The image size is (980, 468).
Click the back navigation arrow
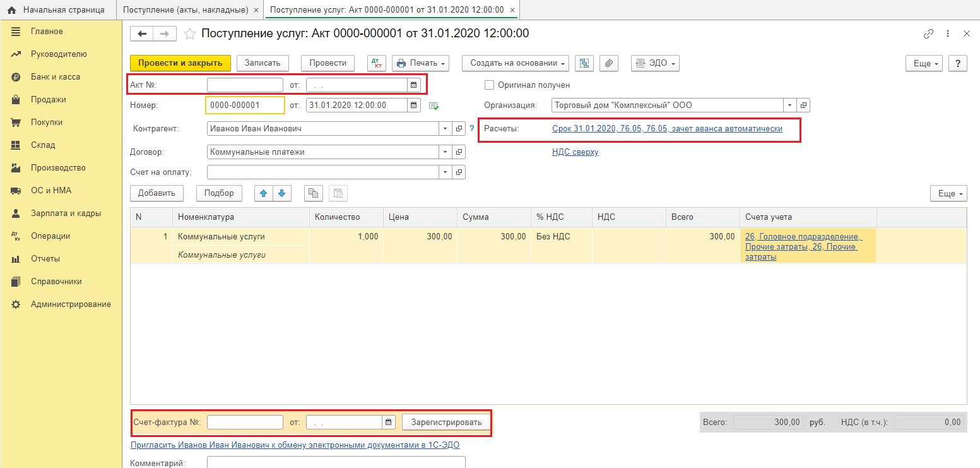[x=142, y=34]
